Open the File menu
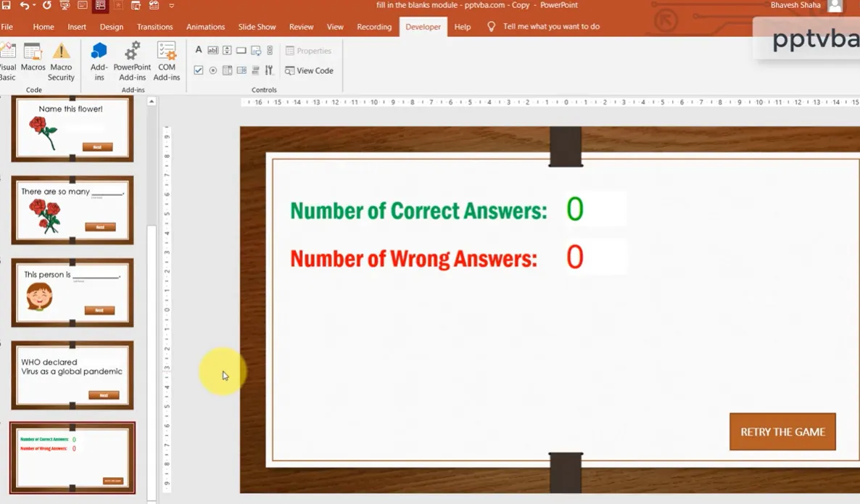Image resolution: width=860 pixels, height=504 pixels. coord(7,27)
